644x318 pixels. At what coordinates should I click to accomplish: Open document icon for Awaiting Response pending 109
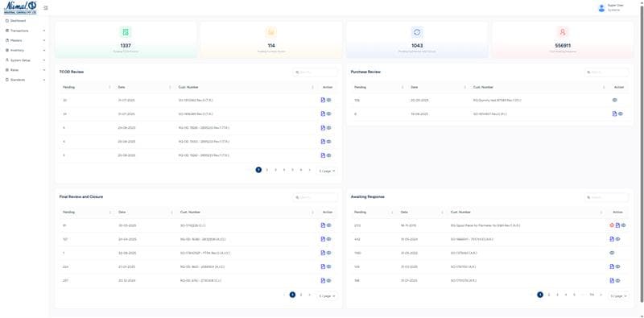612,266
